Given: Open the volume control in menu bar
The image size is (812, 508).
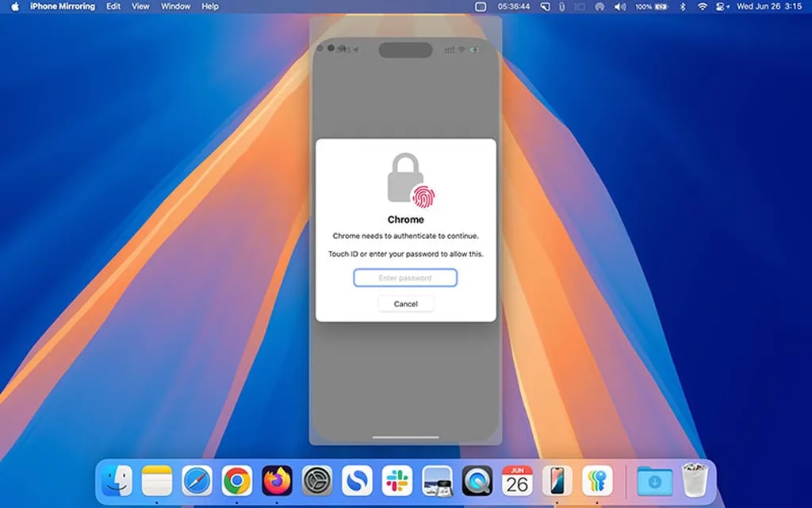Looking at the screenshot, I should click(x=619, y=6).
